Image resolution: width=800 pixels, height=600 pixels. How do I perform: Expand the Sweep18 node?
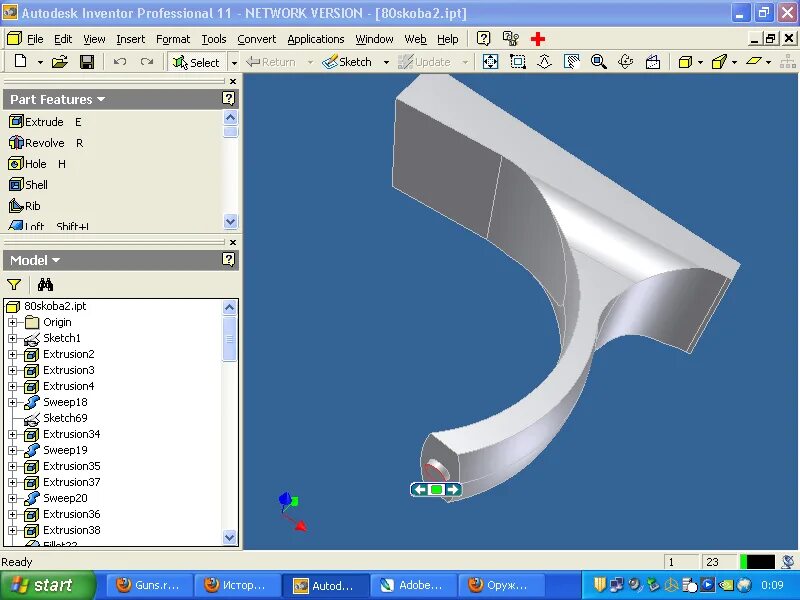tap(12, 403)
